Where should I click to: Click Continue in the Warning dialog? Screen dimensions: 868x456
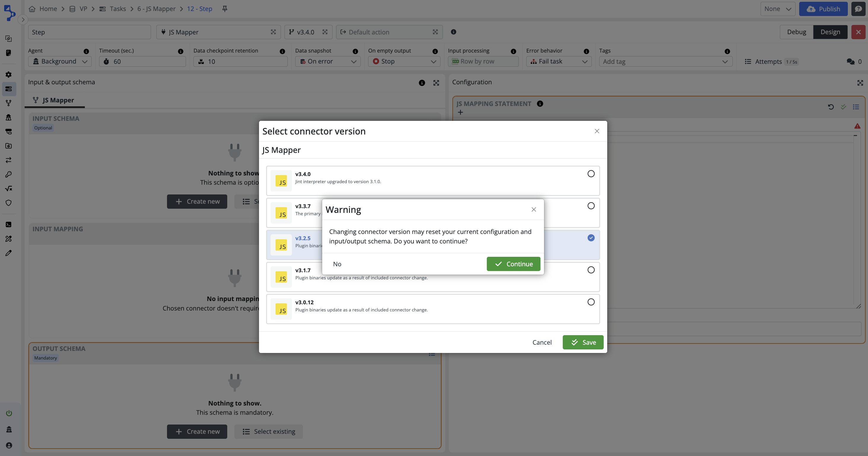tap(513, 264)
